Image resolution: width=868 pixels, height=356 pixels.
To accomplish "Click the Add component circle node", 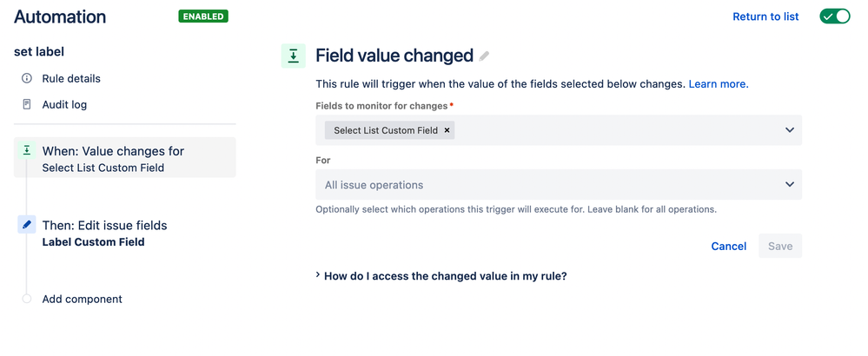I will pos(27,299).
